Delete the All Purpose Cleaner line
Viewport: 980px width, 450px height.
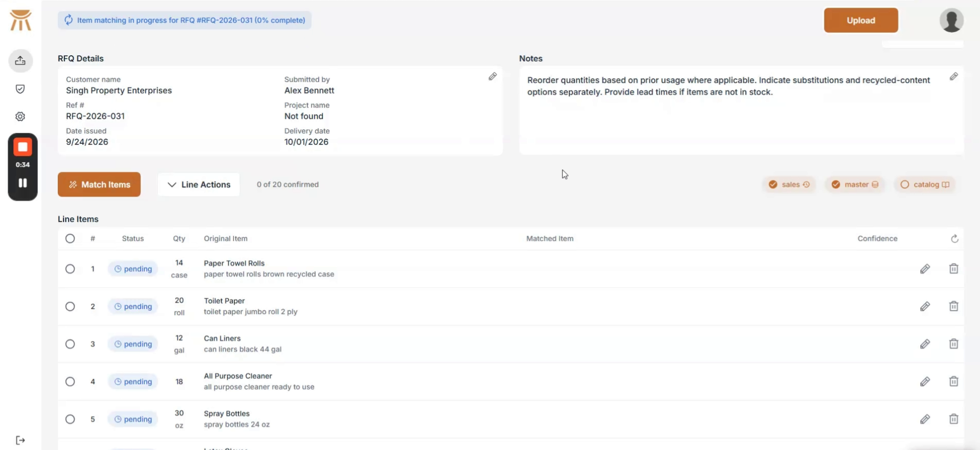pyautogui.click(x=954, y=381)
